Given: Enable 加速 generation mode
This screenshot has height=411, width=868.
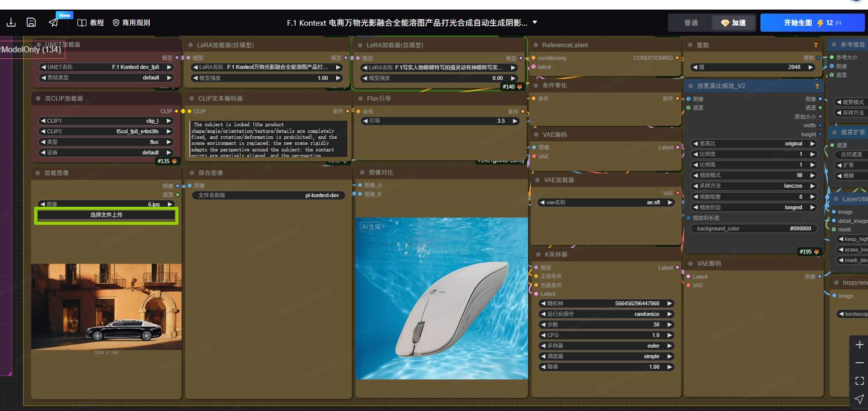Looking at the screenshot, I should (x=733, y=23).
